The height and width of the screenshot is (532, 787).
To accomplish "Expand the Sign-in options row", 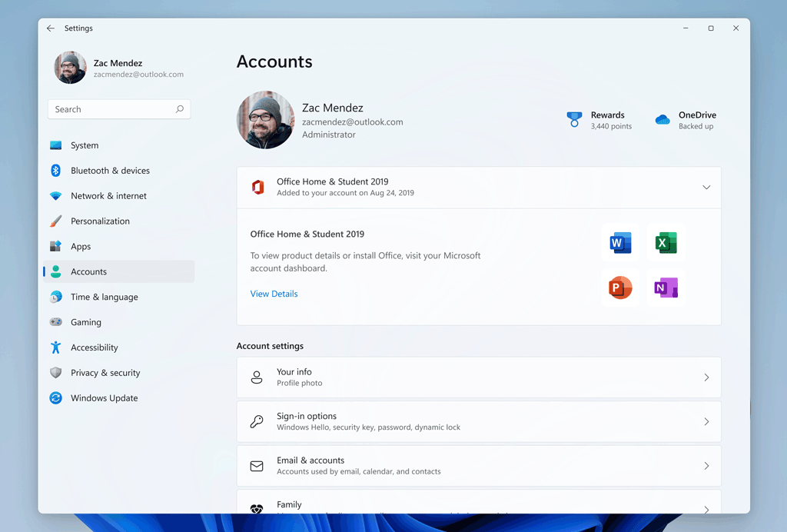I will pos(706,421).
